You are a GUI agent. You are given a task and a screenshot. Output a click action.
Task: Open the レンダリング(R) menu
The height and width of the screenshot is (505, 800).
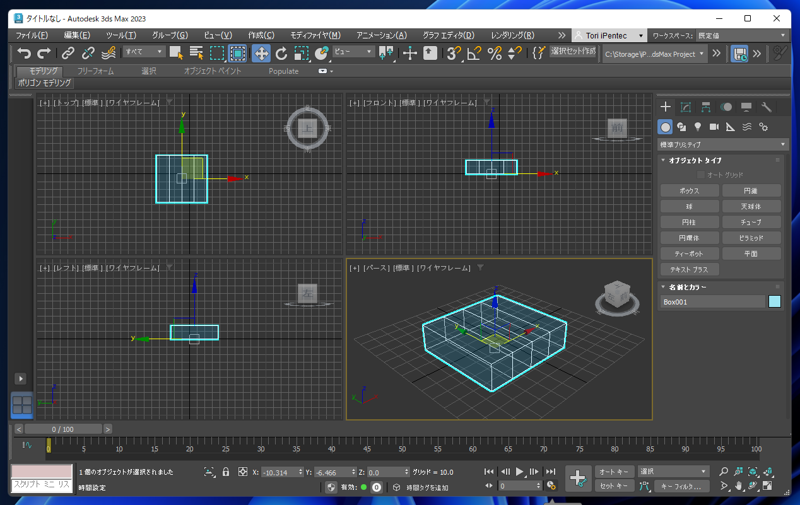(513, 35)
